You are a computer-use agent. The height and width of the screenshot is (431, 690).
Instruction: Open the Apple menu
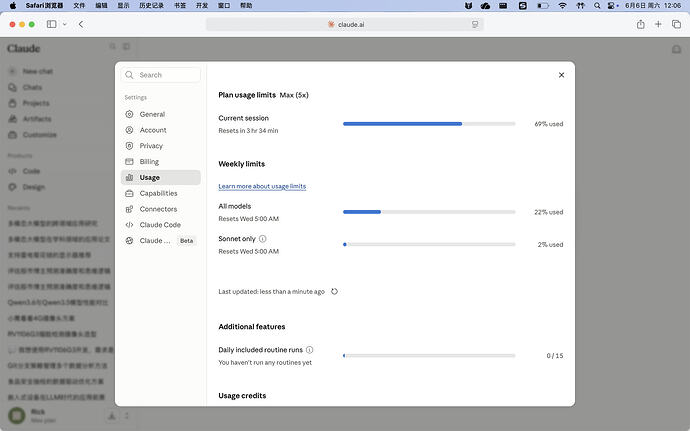[x=13, y=5]
